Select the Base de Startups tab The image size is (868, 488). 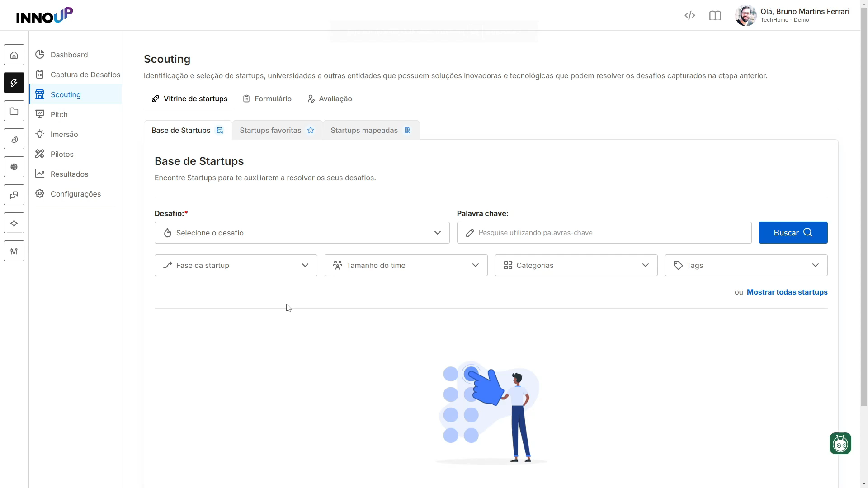[188, 130]
